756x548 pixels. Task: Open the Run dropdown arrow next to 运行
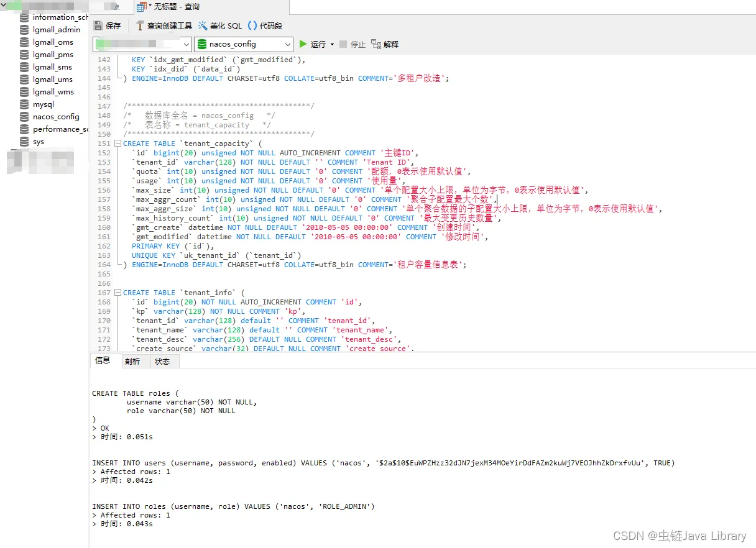tap(332, 44)
